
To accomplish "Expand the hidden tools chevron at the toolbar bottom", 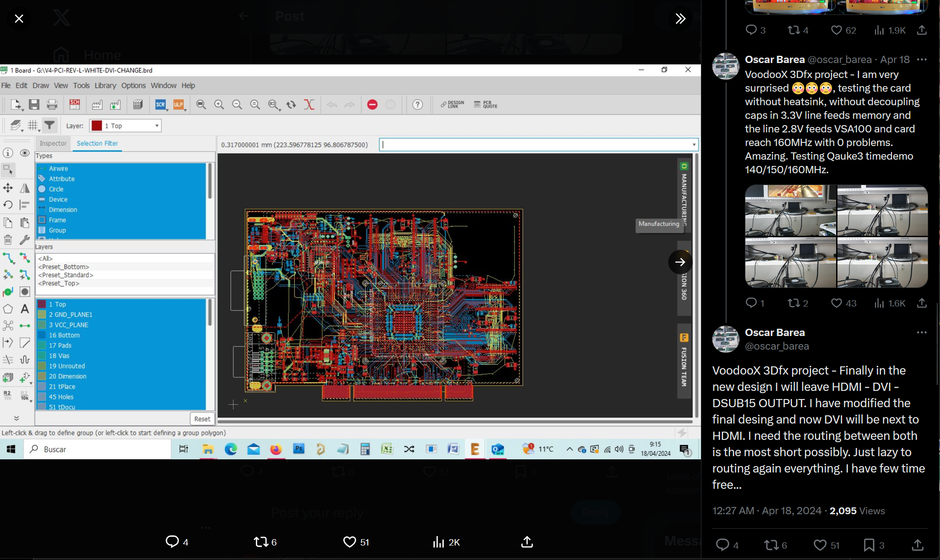I will point(16,418).
